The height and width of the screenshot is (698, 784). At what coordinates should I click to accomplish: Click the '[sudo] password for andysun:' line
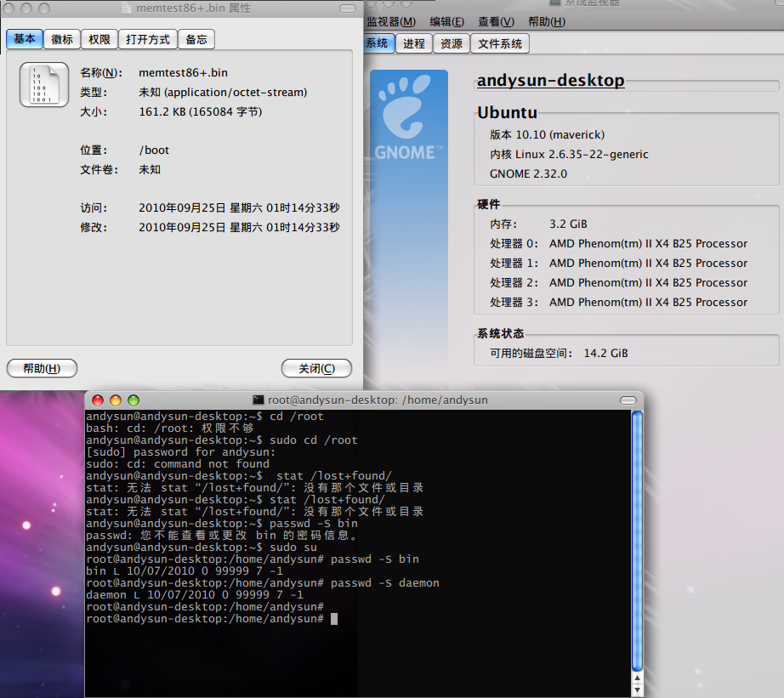pyautogui.click(x=181, y=452)
